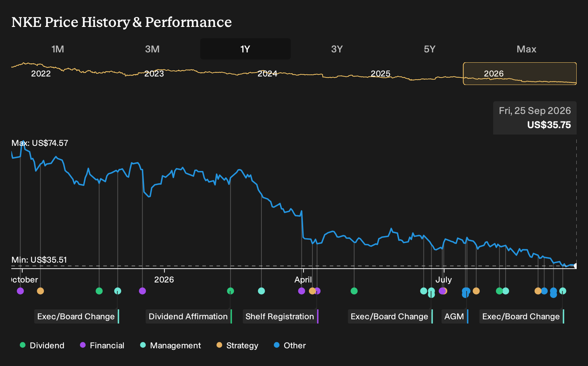Switch to the 3M time range
The image size is (588, 366).
click(x=152, y=49)
